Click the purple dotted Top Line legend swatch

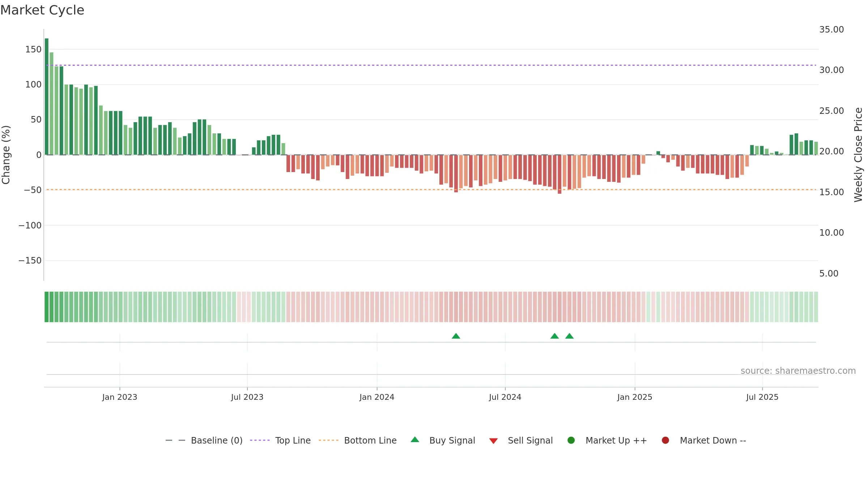tap(260, 440)
